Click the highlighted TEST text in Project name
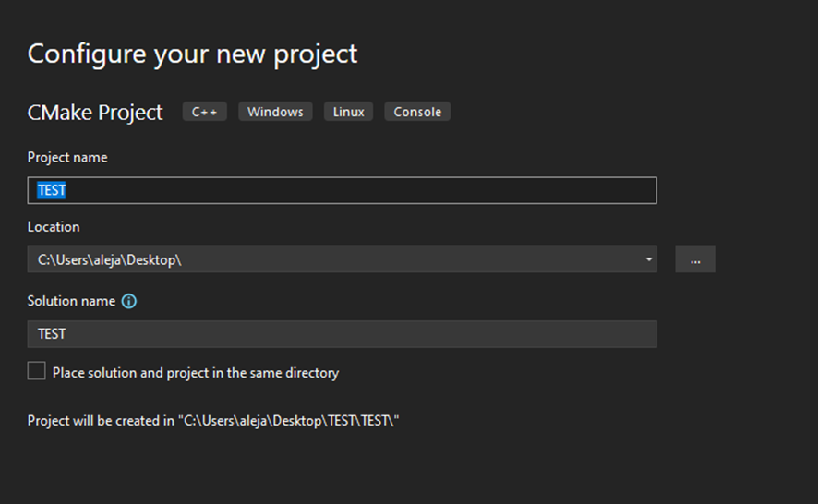The height and width of the screenshot is (504, 818). tap(52, 190)
